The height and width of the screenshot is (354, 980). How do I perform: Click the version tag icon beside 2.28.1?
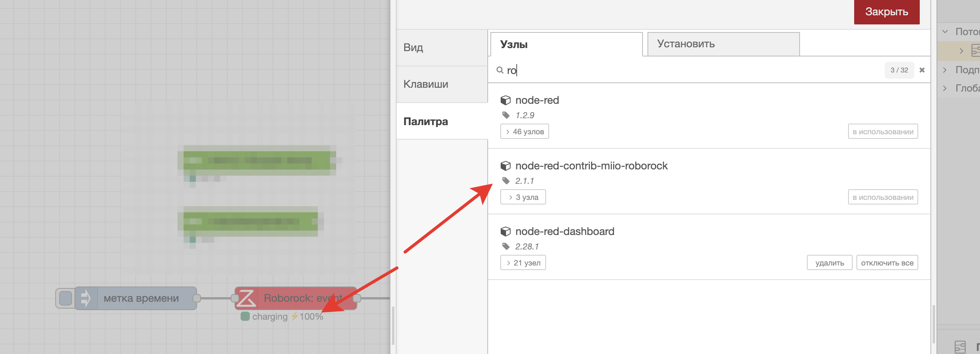pos(506,246)
